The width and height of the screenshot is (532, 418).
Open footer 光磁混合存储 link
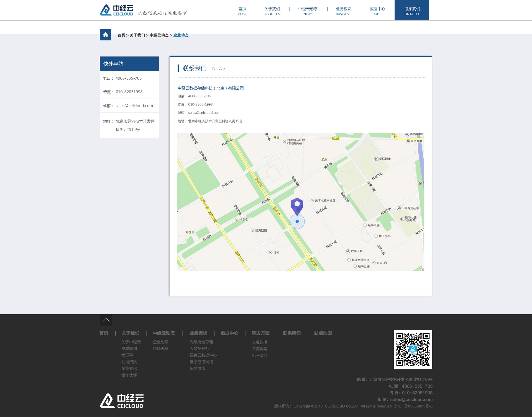coord(201,342)
